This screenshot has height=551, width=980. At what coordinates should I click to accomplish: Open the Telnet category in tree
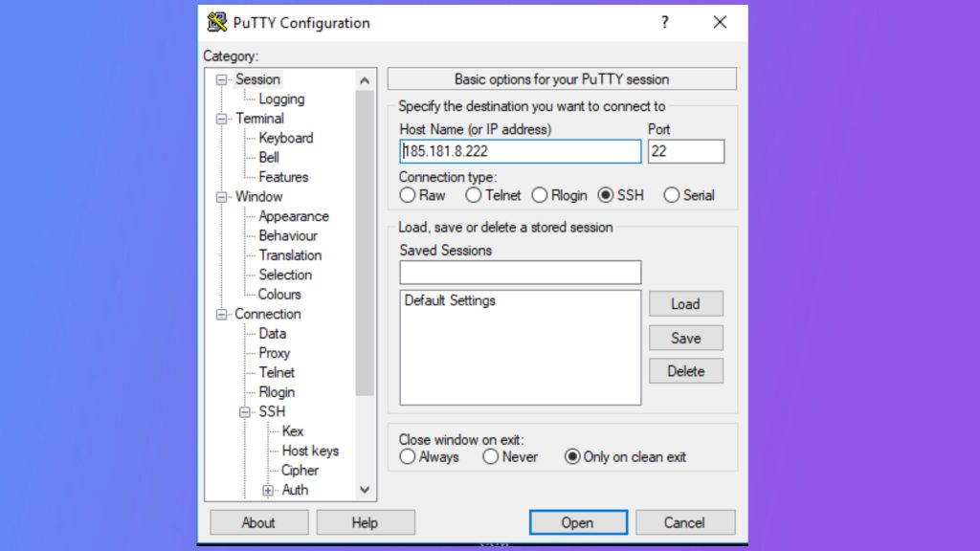(277, 372)
